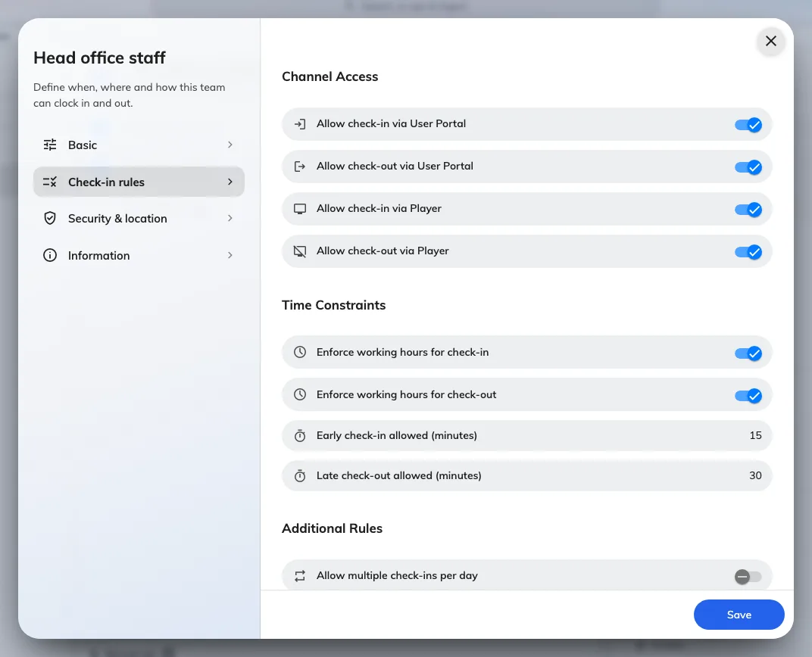812x657 pixels.
Task: Edit the early check-in minutes value 15
Action: (755, 435)
